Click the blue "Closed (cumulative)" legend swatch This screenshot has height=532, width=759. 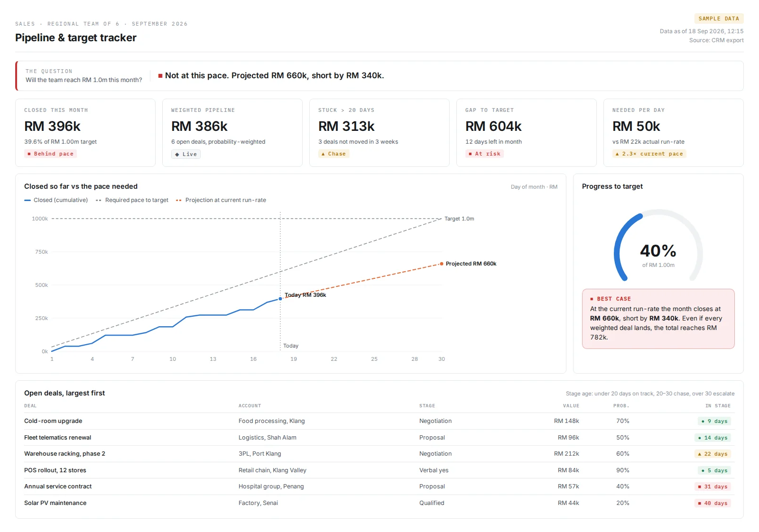click(28, 200)
